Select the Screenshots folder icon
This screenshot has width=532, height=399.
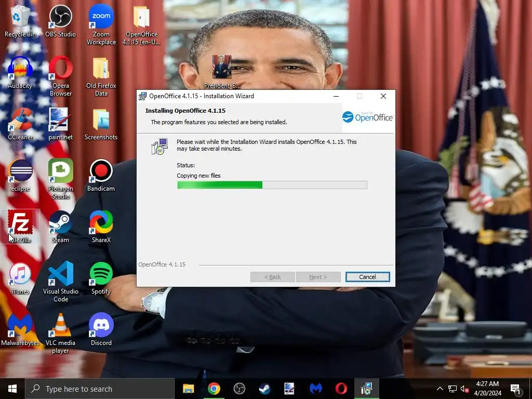[x=101, y=124]
